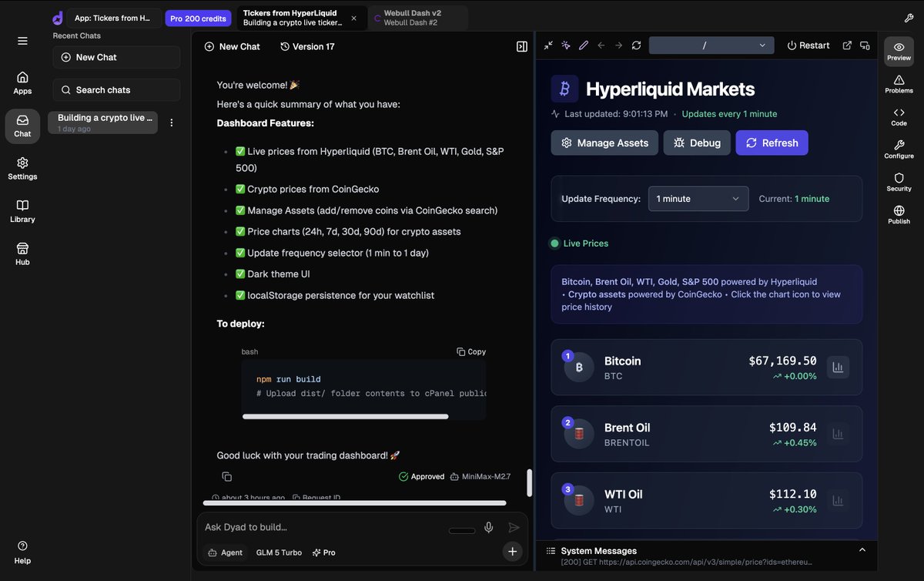Screen dimensions: 924x581
Task: Open the Security panel
Action: pos(899,182)
